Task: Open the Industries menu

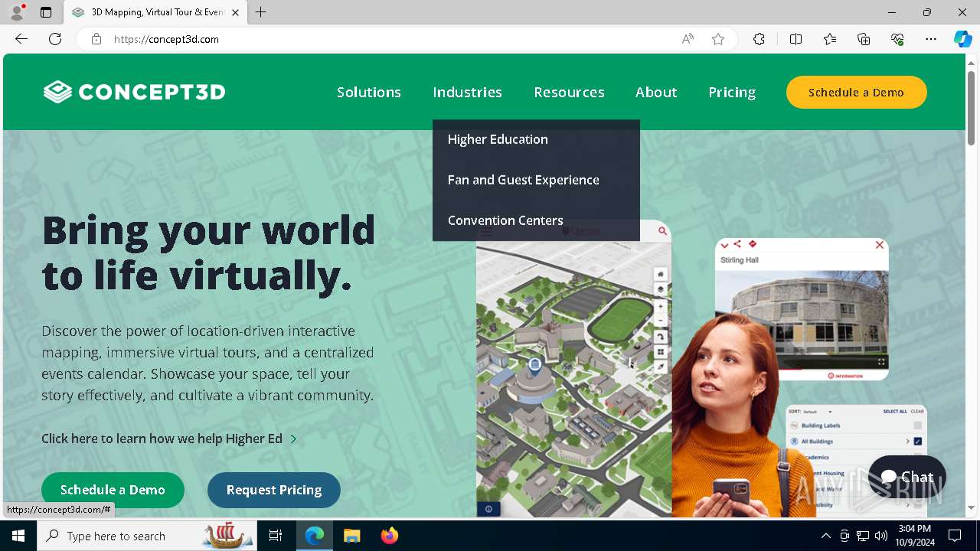Action: (467, 92)
